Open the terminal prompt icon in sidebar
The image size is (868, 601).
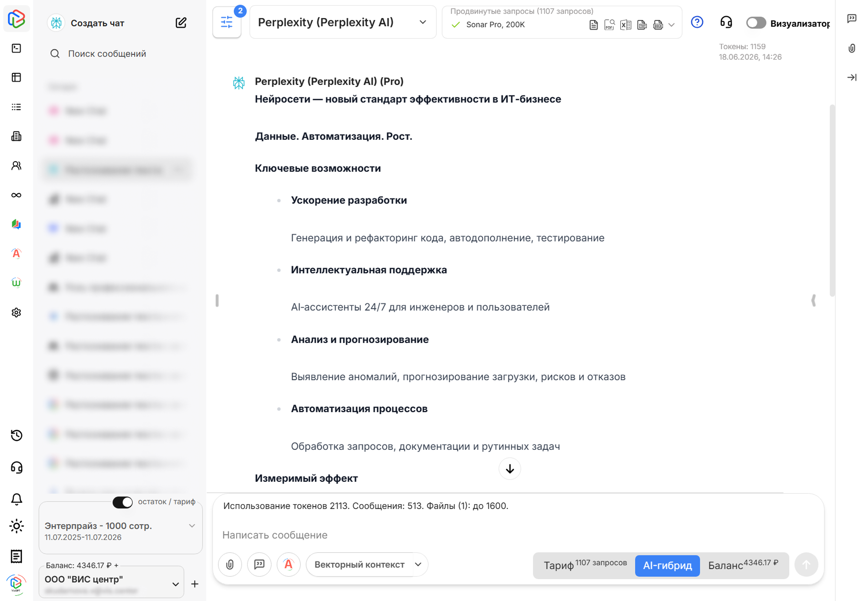[x=16, y=48]
